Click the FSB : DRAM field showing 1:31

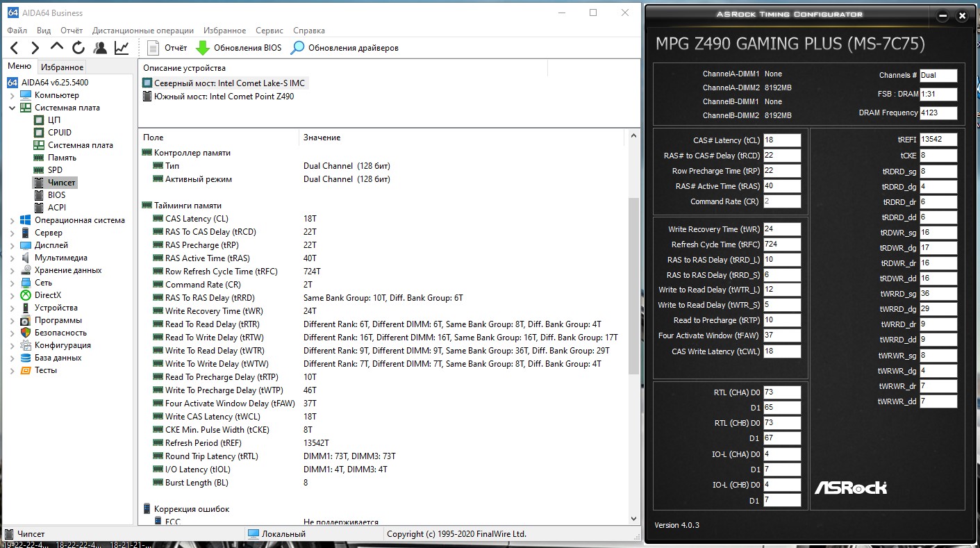point(938,94)
